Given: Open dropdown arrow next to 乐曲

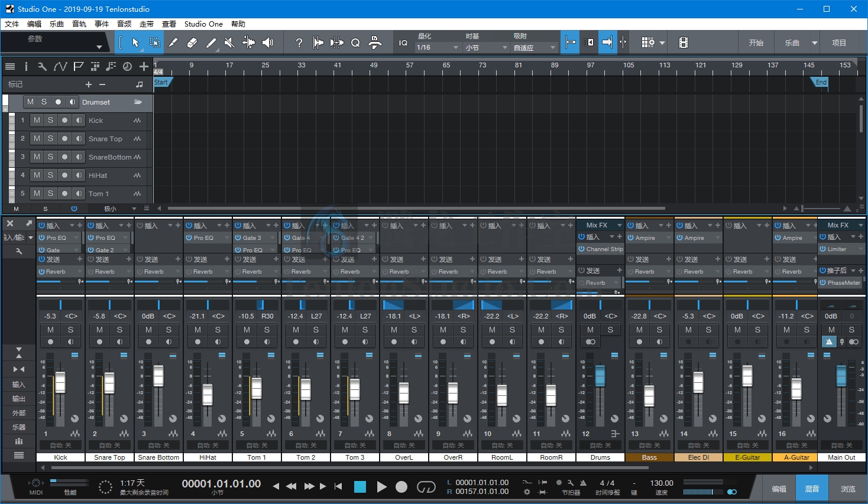Looking at the screenshot, I should click(815, 43).
